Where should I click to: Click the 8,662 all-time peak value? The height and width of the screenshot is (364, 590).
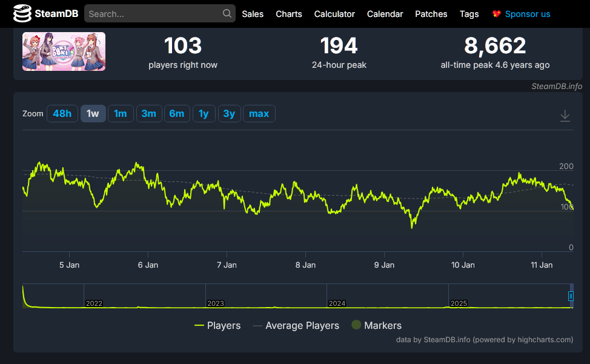[x=495, y=45]
